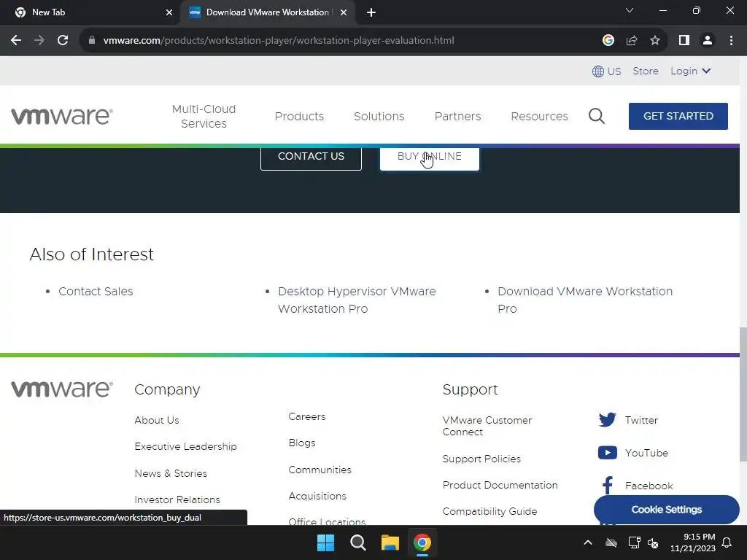Viewport: 747px width, 560px height.
Task: Bookmark this page with the star
Action: pos(655,41)
